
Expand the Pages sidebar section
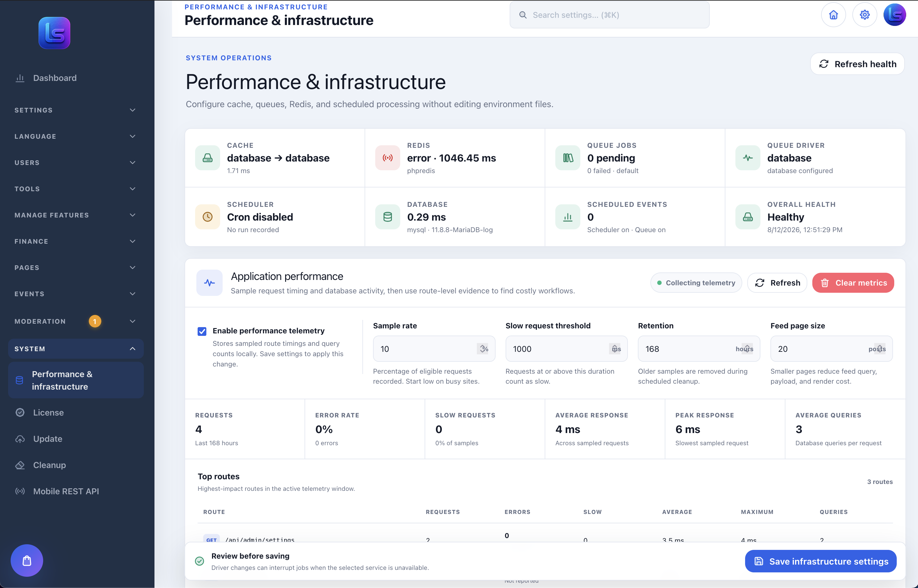tap(76, 268)
